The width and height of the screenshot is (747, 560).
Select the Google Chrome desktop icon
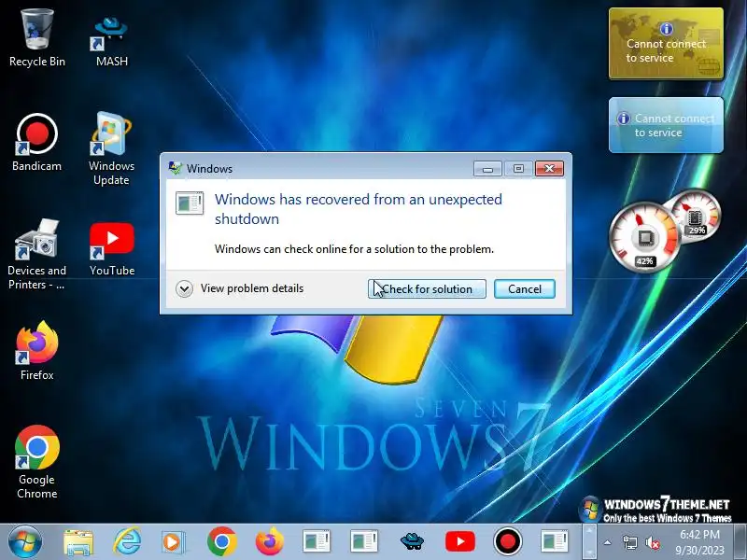[x=36, y=461]
